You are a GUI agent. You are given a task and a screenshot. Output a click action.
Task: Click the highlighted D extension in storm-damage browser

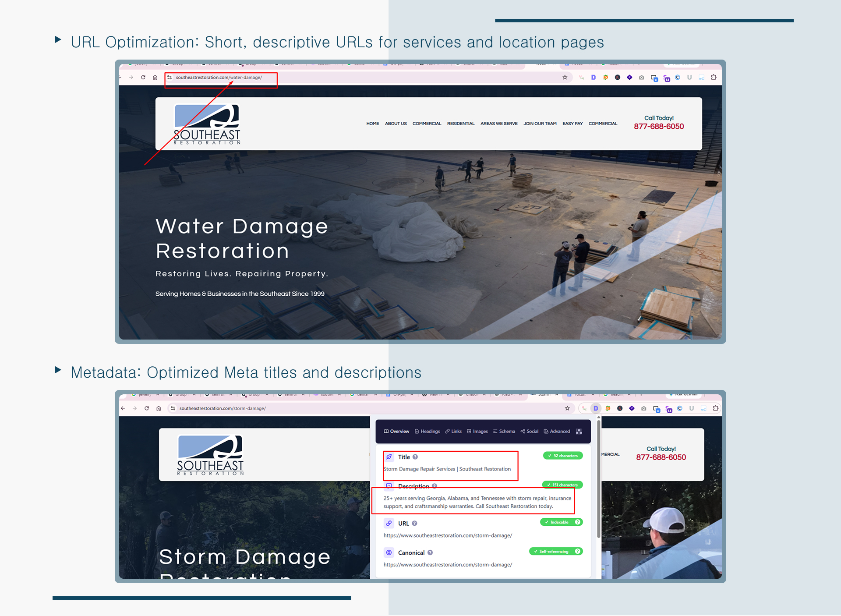coord(596,408)
